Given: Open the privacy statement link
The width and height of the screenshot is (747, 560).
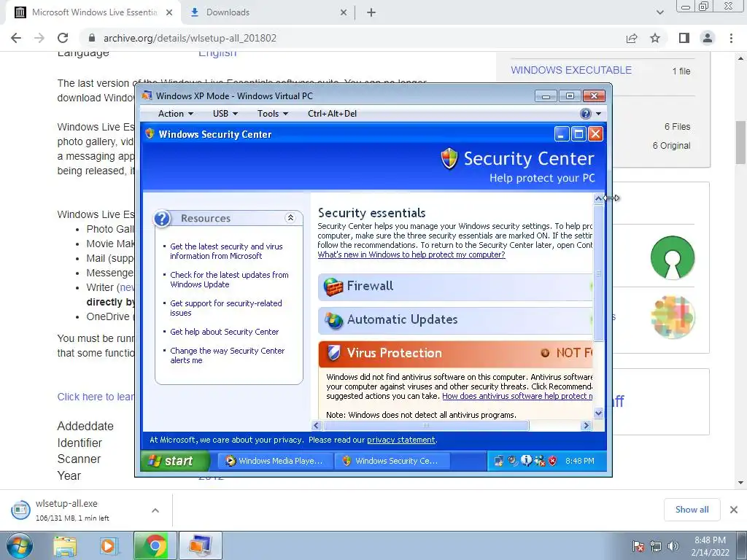Looking at the screenshot, I should [x=400, y=440].
